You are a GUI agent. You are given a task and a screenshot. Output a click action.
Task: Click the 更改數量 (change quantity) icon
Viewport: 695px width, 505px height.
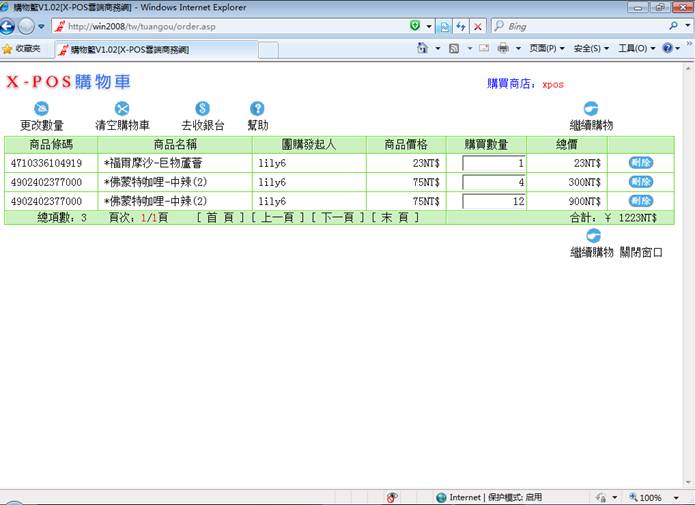(42, 109)
